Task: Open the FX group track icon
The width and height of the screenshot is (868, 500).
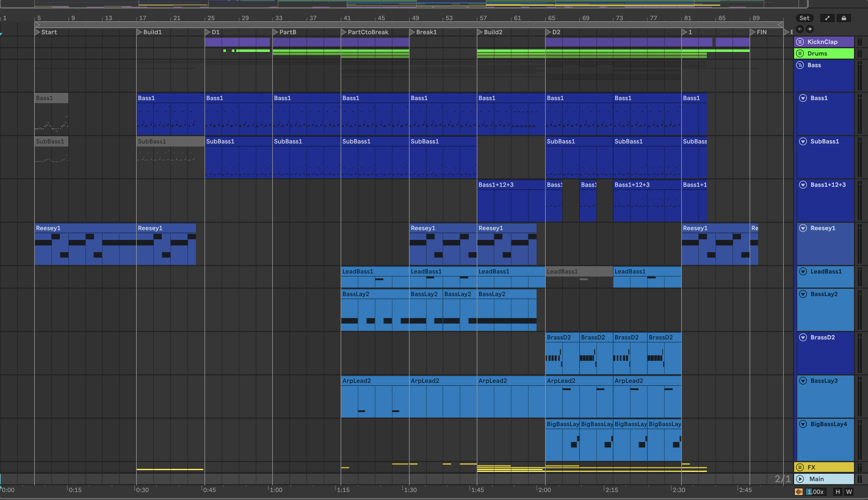Action: 800,467
